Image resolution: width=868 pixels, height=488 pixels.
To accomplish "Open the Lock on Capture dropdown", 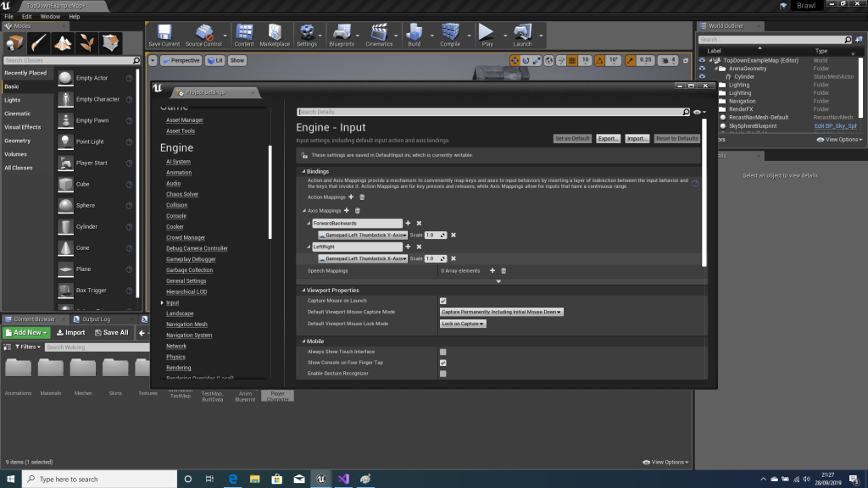I will coord(463,324).
